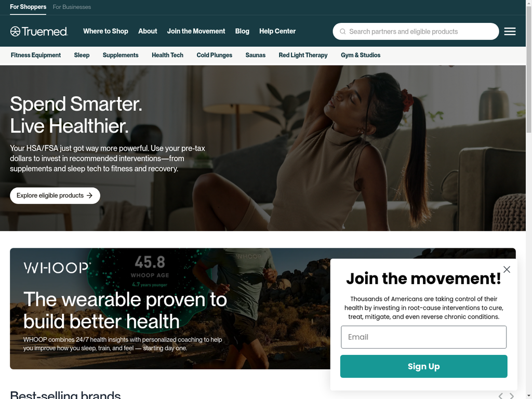Click the search magnifier icon
Screen dimensions: 532x399
click(343, 32)
